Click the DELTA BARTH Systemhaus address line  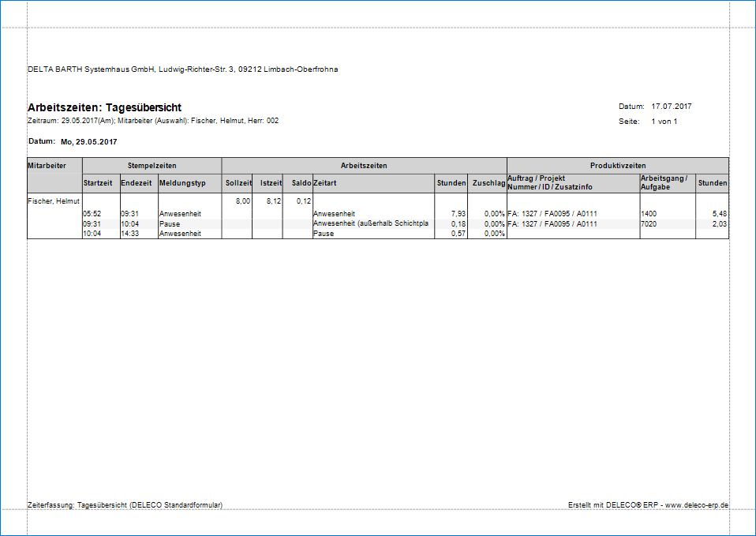182,69
